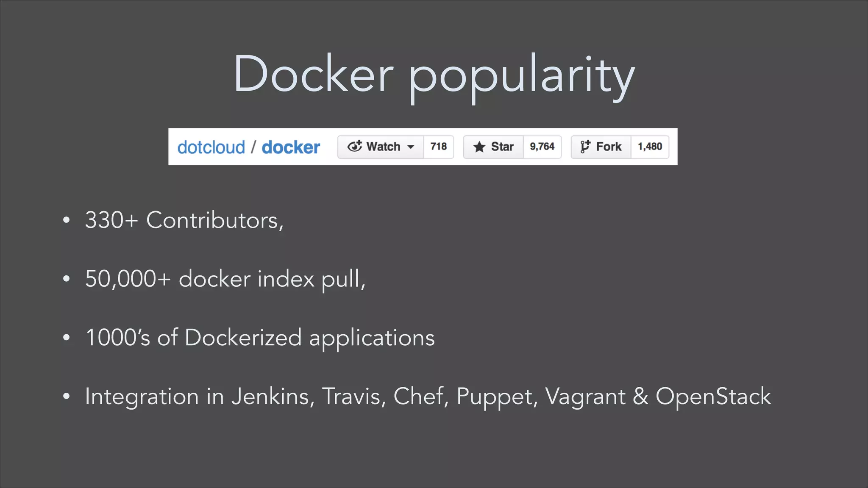This screenshot has width=868, height=488.
Task: Open the 9,764 stargazers count
Action: 542,147
